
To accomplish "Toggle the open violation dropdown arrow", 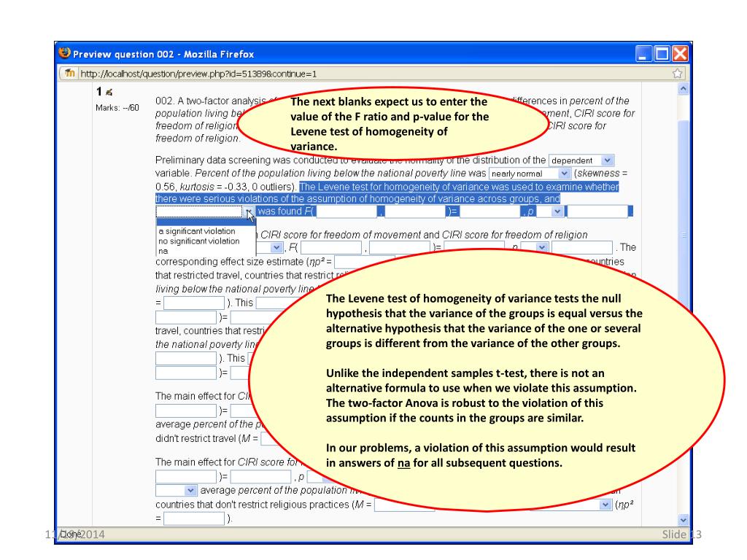I will pyautogui.click(x=249, y=211).
